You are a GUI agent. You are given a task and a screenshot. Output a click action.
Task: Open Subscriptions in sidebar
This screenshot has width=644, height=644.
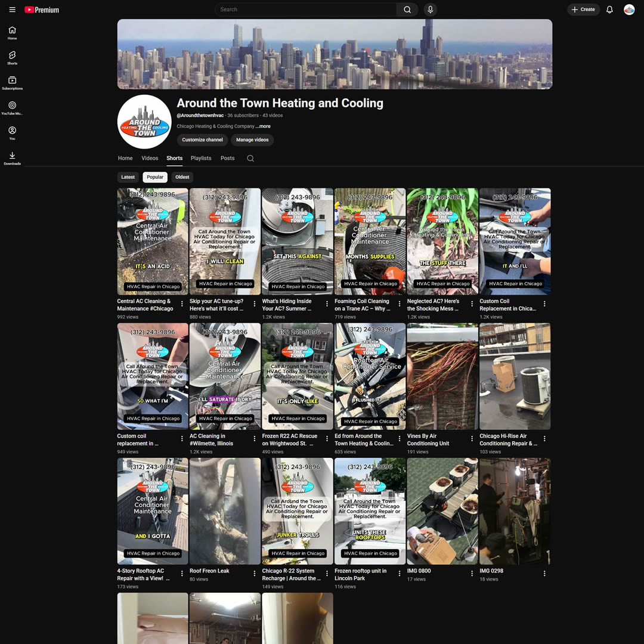click(x=12, y=83)
